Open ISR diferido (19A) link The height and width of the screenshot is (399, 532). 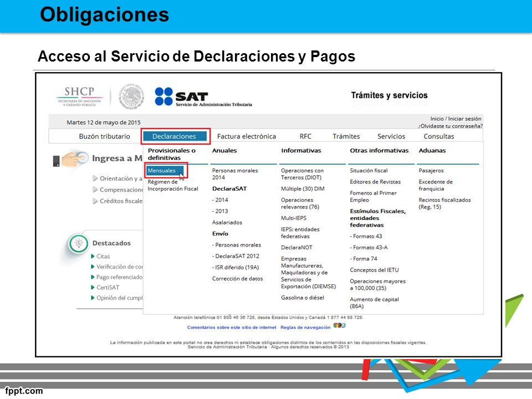(x=236, y=267)
